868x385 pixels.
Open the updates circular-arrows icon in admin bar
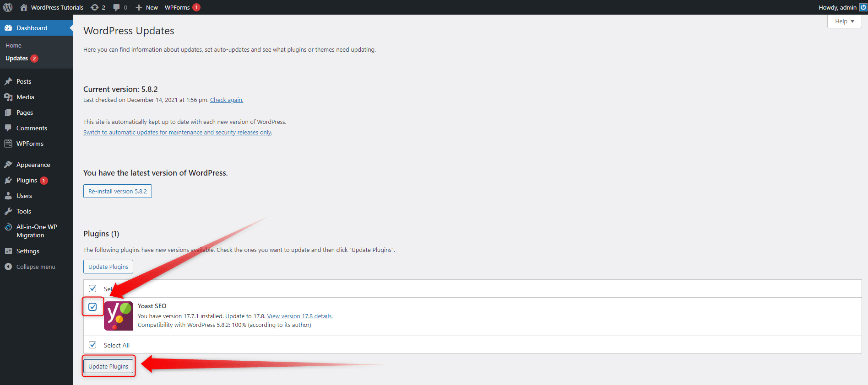(x=95, y=7)
